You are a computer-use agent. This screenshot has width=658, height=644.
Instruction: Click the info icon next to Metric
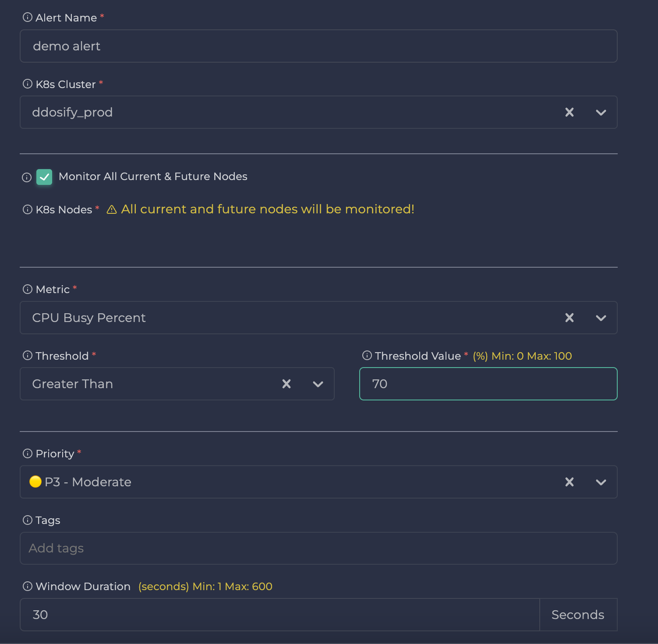pyautogui.click(x=27, y=289)
